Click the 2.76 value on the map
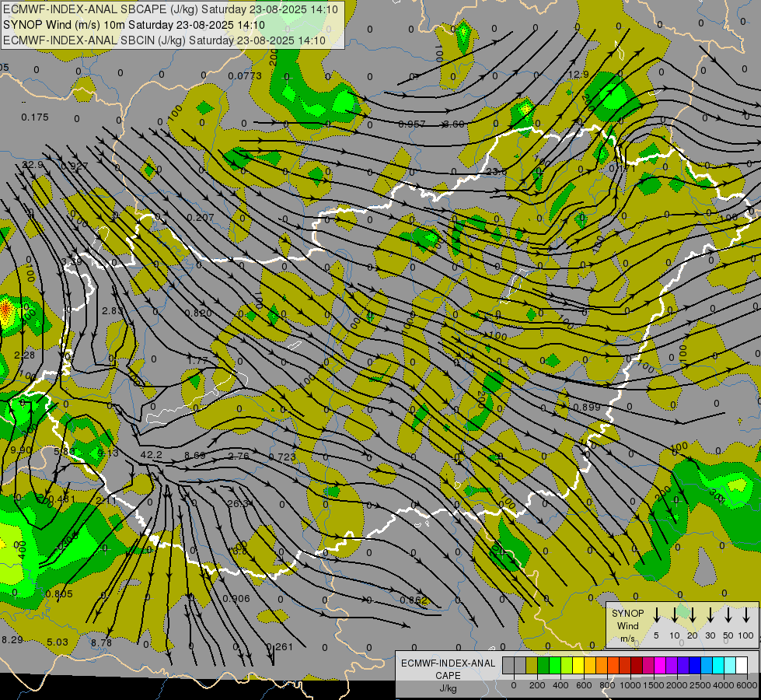 tap(239, 456)
